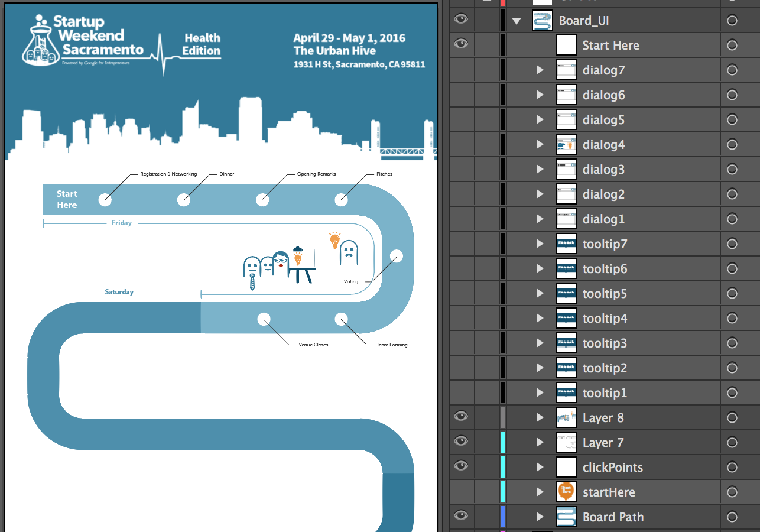Click the tooltip2 target circle icon

(x=732, y=368)
